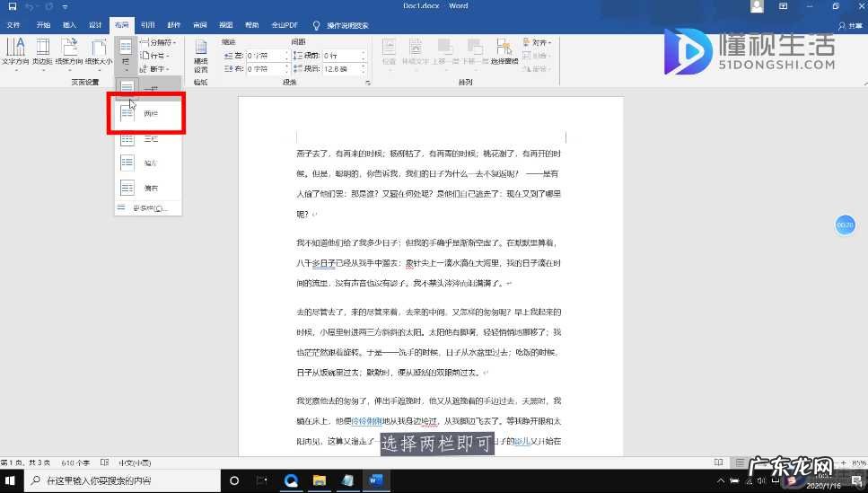Screen dimensions: 868x493
Task: Open 更多栏 more columns dialog
Action: [x=148, y=208]
